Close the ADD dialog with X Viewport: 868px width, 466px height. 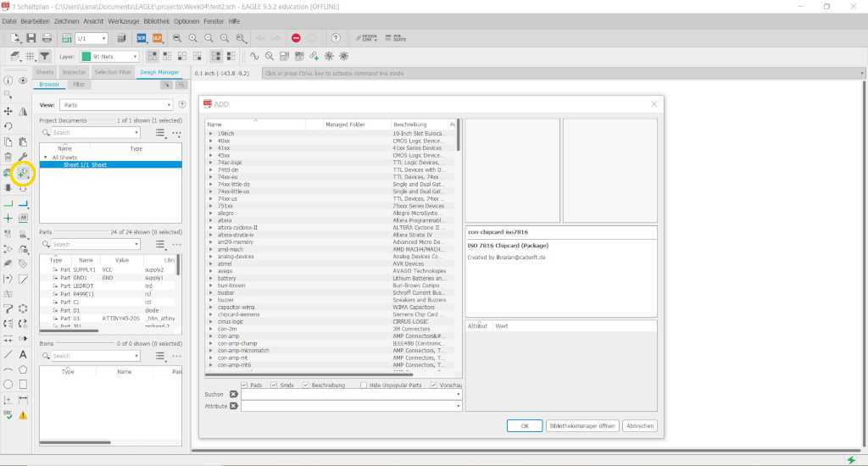point(654,104)
